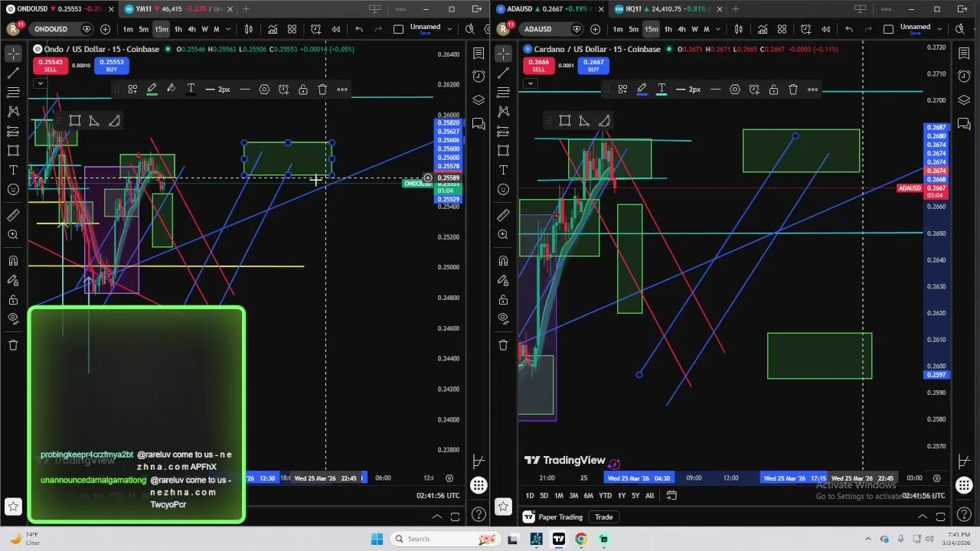Open the Indicators menu in ONDOUSD toolbar
The image size is (980, 551).
[x=273, y=29]
